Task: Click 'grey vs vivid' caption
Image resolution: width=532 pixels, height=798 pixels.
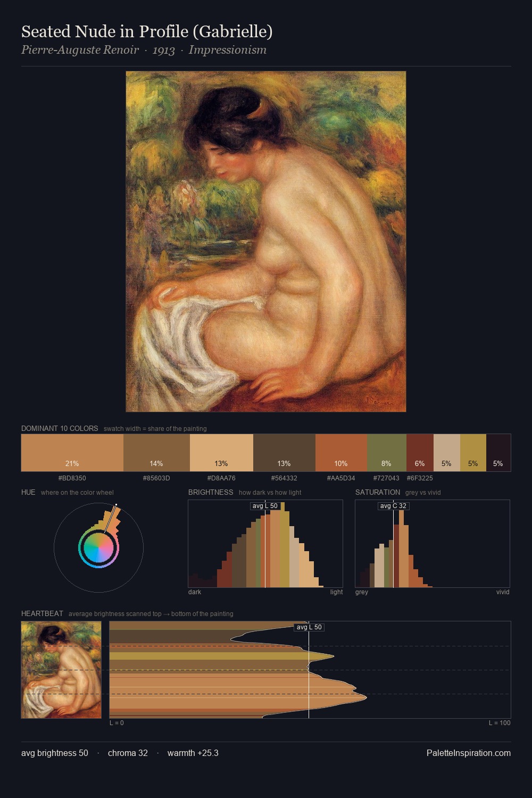Action: [x=423, y=493]
